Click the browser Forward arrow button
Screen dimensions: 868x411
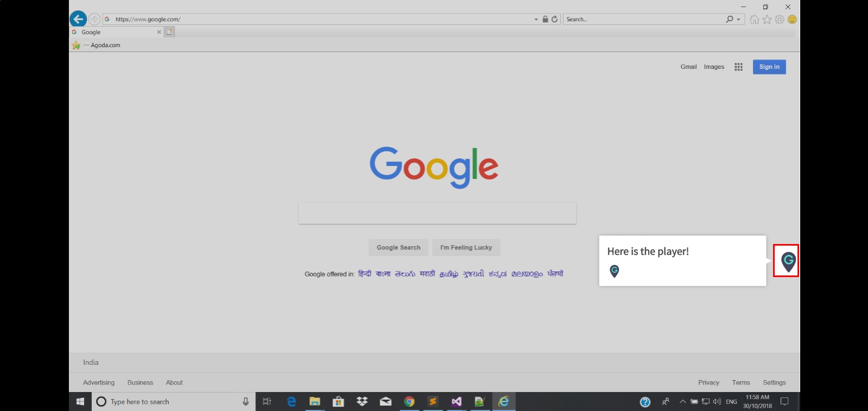(x=94, y=19)
